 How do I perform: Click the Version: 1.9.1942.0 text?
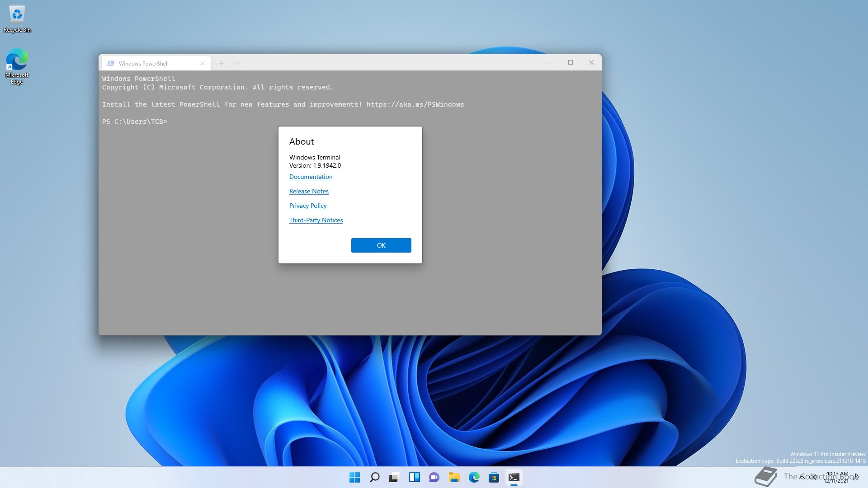(x=315, y=165)
